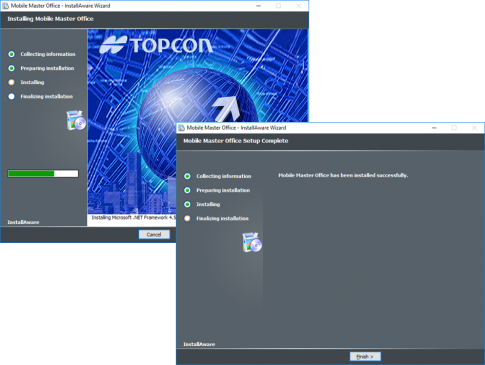Click the green installation progress bar
The height and width of the screenshot is (365, 485).
coord(43,174)
